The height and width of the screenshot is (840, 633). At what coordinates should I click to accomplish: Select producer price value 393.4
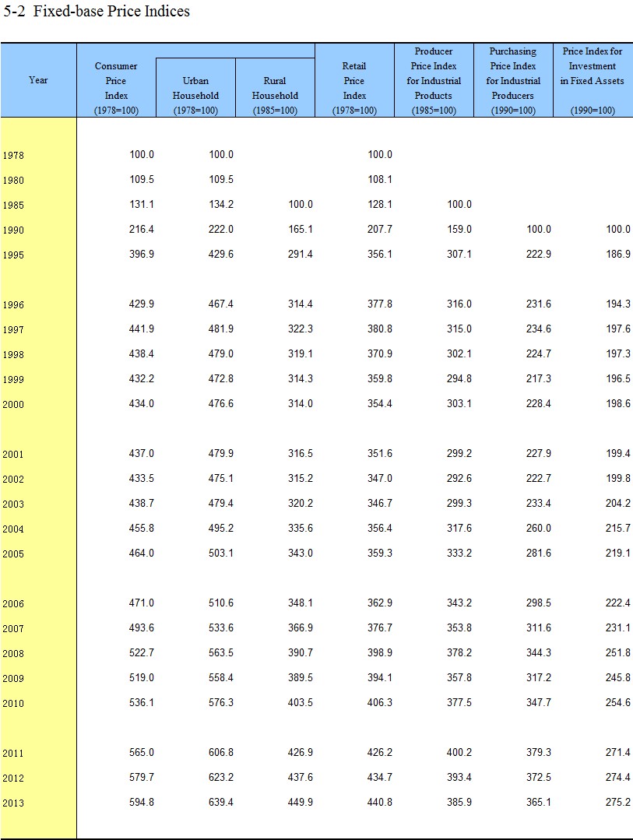click(459, 777)
